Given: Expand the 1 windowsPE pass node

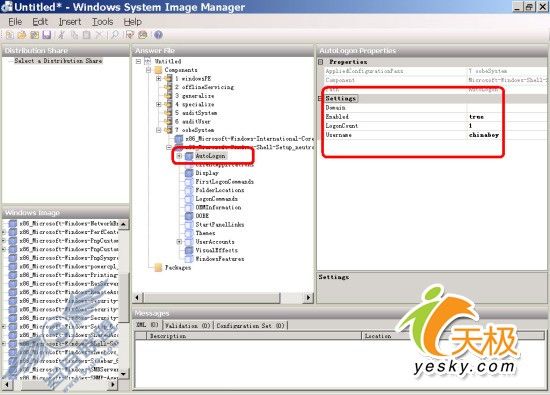Looking at the screenshot, I should click(159, 78).
